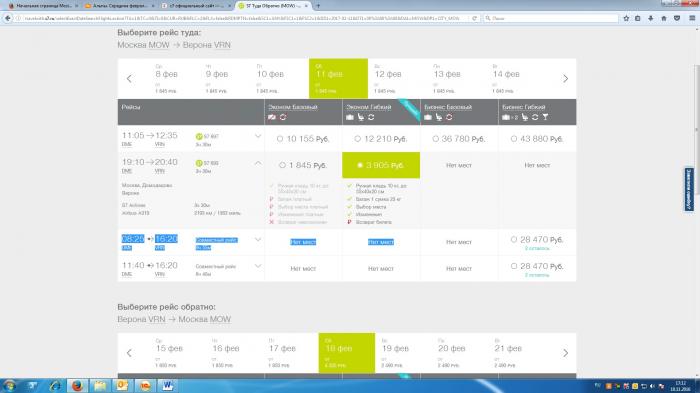The image size is (700, 393).
Task: Click the bookmark star icon in browser toolbar
Action: point(626,18)
